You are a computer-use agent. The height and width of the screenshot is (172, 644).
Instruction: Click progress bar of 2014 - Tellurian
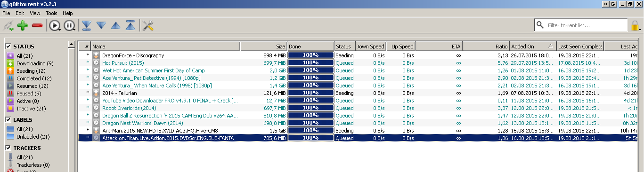point(311,93)
